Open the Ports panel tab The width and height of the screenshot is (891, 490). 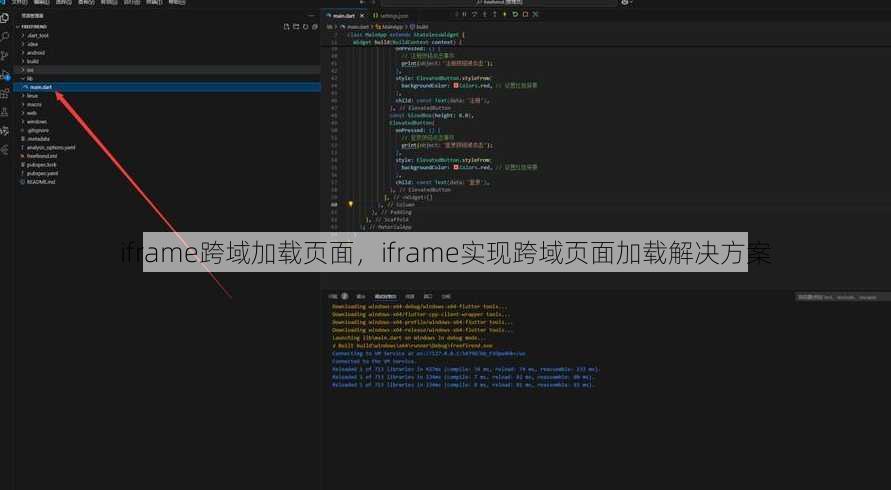(428, 296)
